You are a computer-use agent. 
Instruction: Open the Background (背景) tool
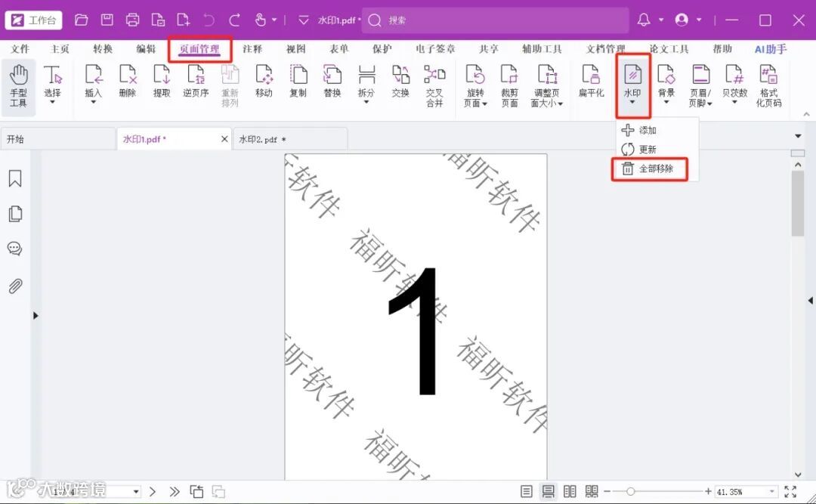click(666, 85)
